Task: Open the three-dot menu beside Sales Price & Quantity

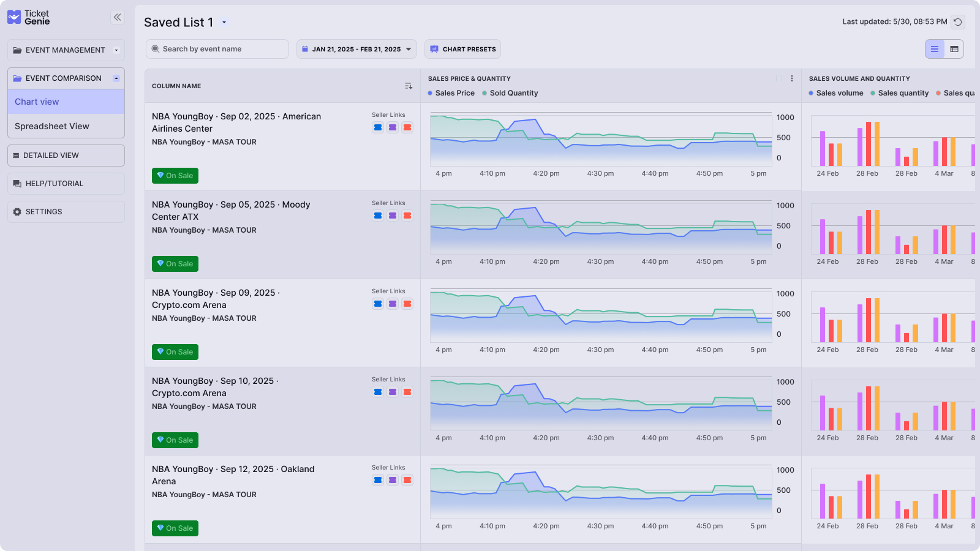Action: [x=793, y=78]
